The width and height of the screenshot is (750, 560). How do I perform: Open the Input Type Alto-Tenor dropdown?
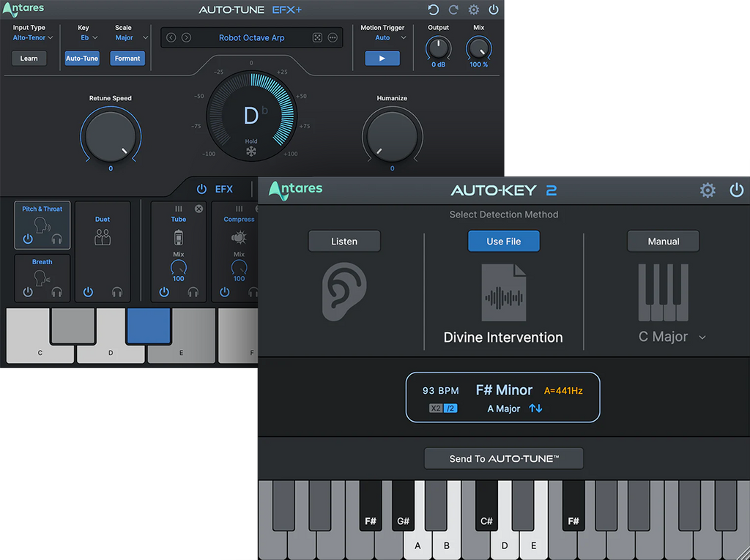click(x=32, y=37)
